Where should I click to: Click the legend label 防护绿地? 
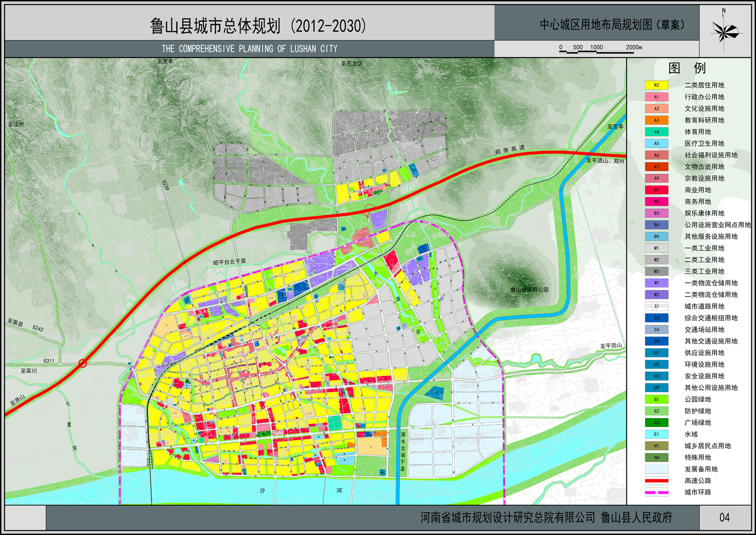click(698, 411)
